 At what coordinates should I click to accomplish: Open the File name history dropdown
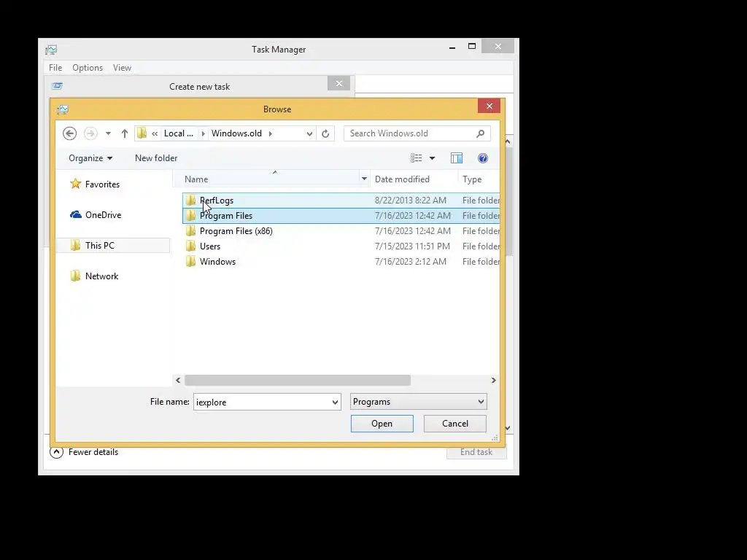(x=335, y=402)
